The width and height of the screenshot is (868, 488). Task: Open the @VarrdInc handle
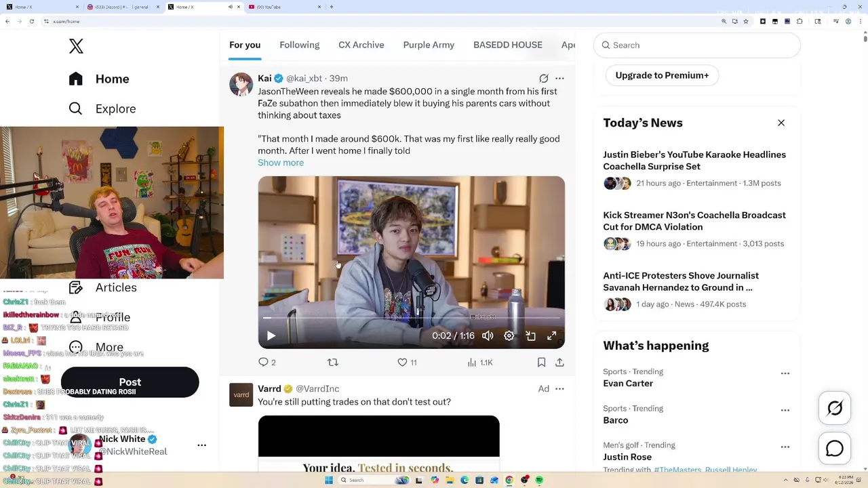(317, 389)
